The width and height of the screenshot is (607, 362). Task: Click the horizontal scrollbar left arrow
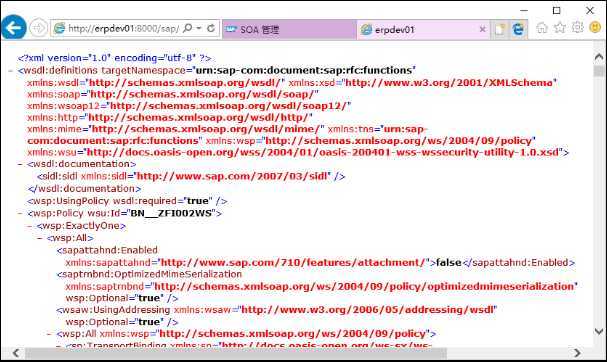(16, 353)
